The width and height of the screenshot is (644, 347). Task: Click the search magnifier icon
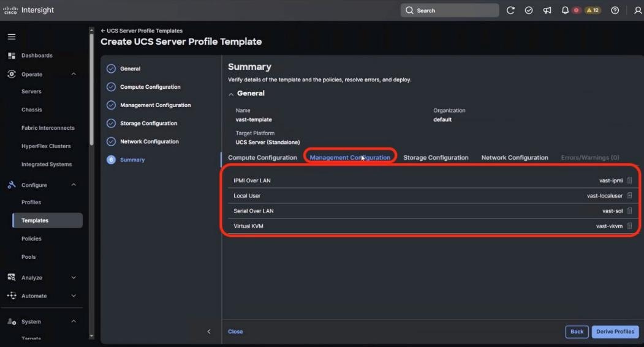coord(409,10)
